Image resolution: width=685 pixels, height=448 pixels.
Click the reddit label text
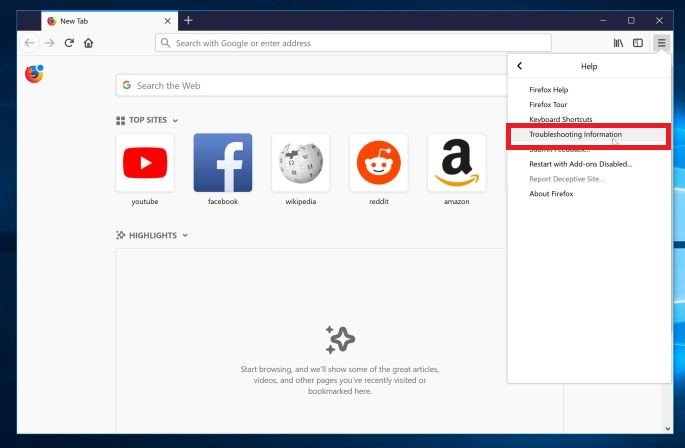point(379,201)
